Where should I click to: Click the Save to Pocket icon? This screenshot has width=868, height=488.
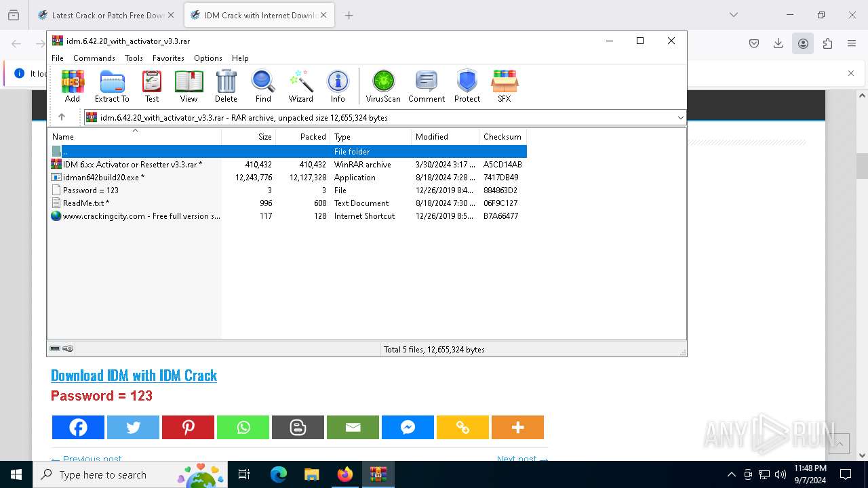click(x=754, y=43)
